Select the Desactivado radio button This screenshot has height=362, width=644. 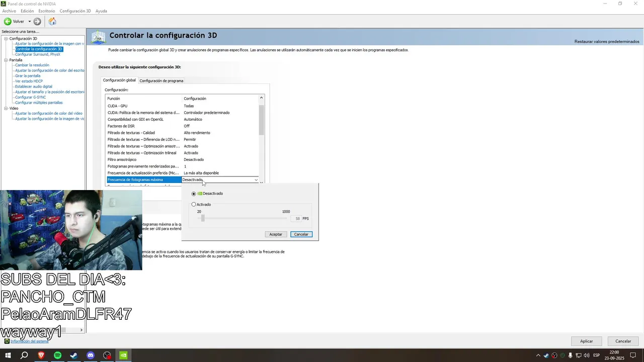194,194
